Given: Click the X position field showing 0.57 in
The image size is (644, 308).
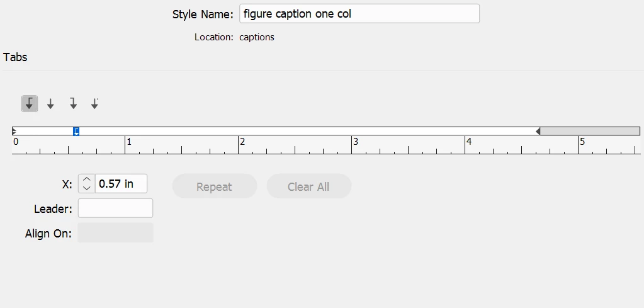Looking at the screenshot, I should 120,184.
